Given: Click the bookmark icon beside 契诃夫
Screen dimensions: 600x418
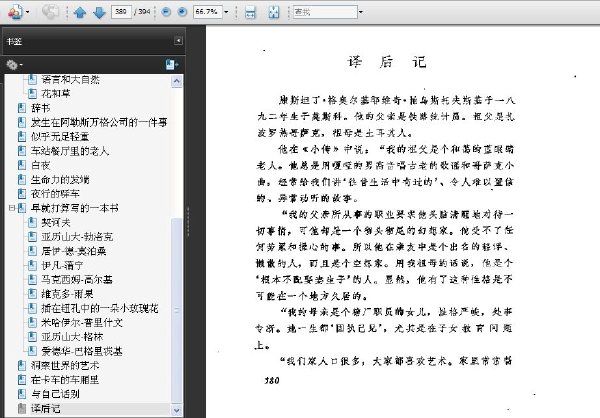Looking at the screenshot, I should 33,222.
